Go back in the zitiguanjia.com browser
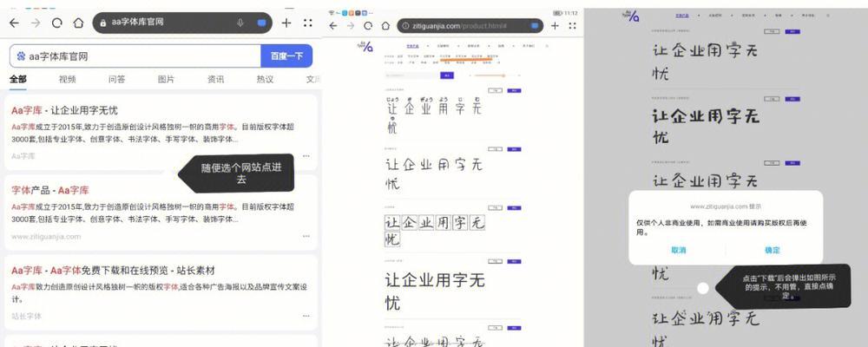The width and height of the screenshot is (868, 347). 332,25
